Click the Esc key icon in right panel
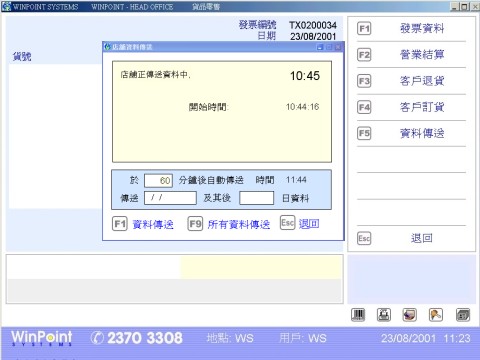The height and width of the screenshot is (360, 480). [364, 238]
